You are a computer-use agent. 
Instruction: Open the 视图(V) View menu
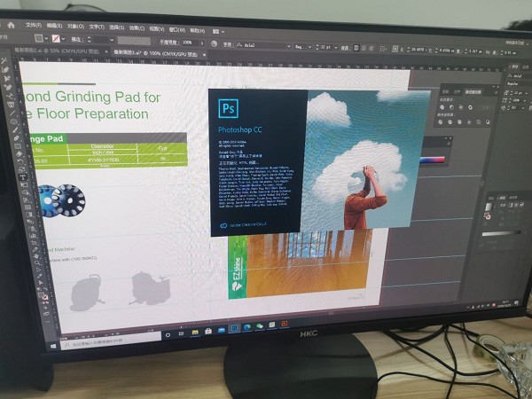157,29
